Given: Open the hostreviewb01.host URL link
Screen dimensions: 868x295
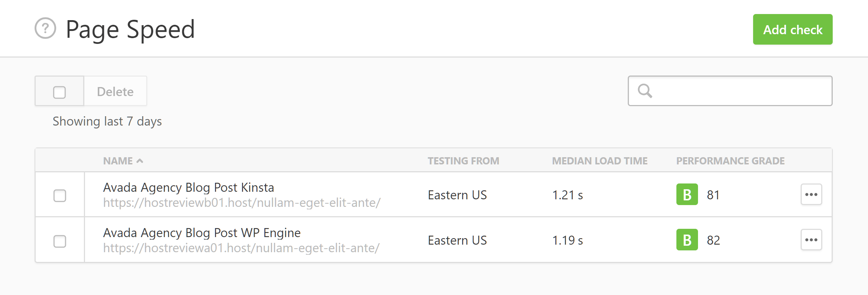Looking at the screenshot, I should (242, 203).
